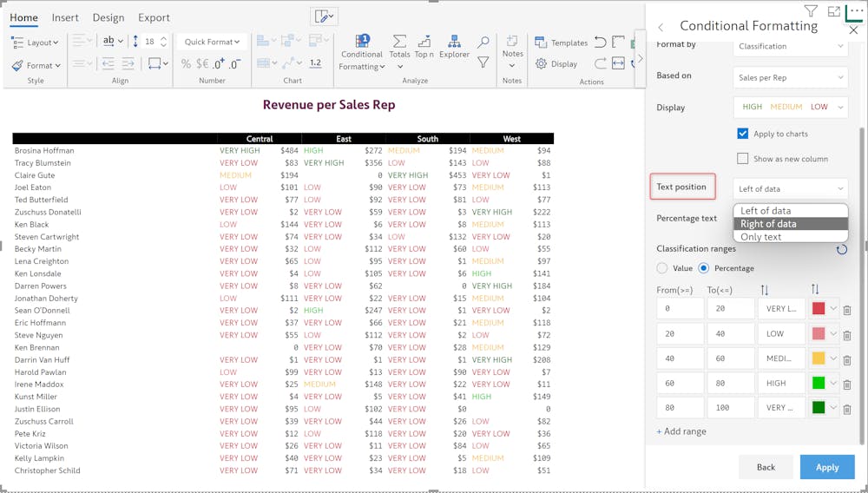
Task: Click the Top n ranking icon
Action: click(424, 47)
